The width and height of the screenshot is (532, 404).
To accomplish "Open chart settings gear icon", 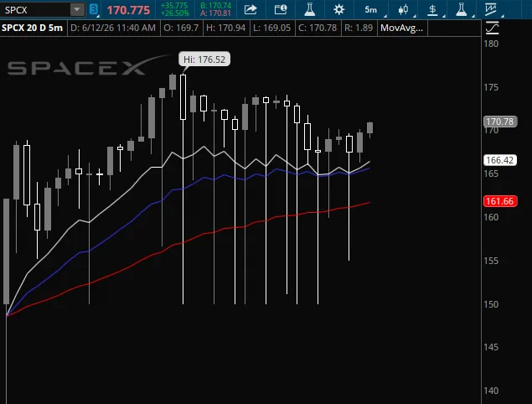I will 338,9.
